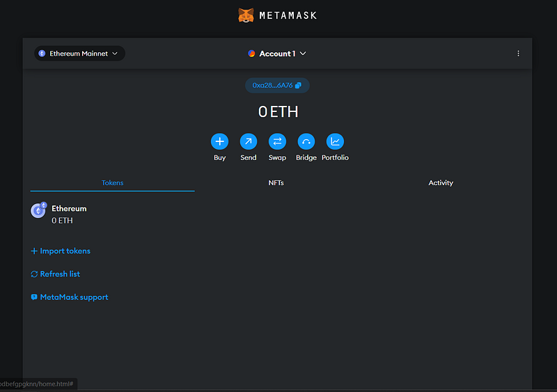Switch to the Activity tab

point(441,182)
